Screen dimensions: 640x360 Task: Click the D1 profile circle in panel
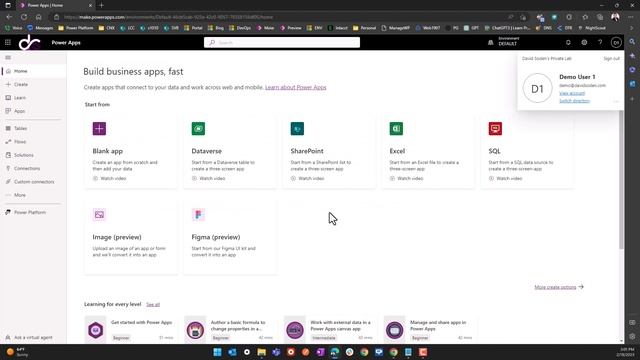[537, 88]
